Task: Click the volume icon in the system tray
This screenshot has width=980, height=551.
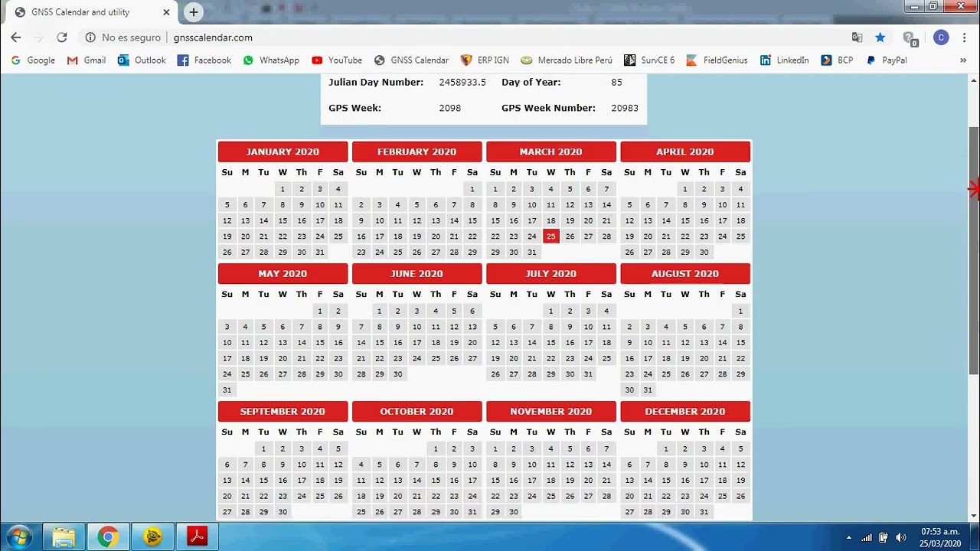Action: [900, 537]
